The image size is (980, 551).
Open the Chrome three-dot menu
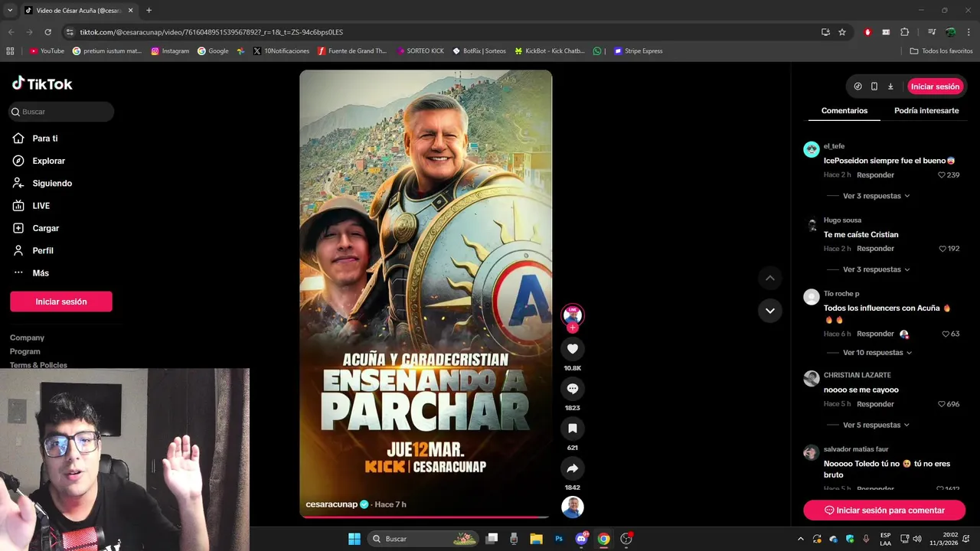[969, 32]
